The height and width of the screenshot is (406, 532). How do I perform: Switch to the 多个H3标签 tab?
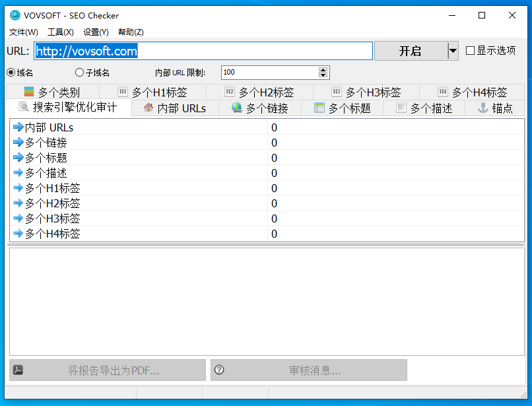(x=366, y=92)
